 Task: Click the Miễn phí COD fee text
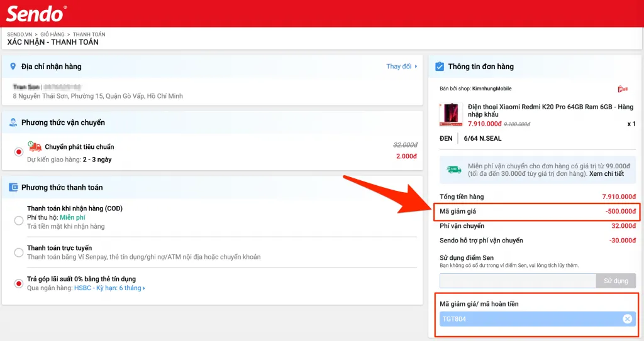(x=72, y=217)
